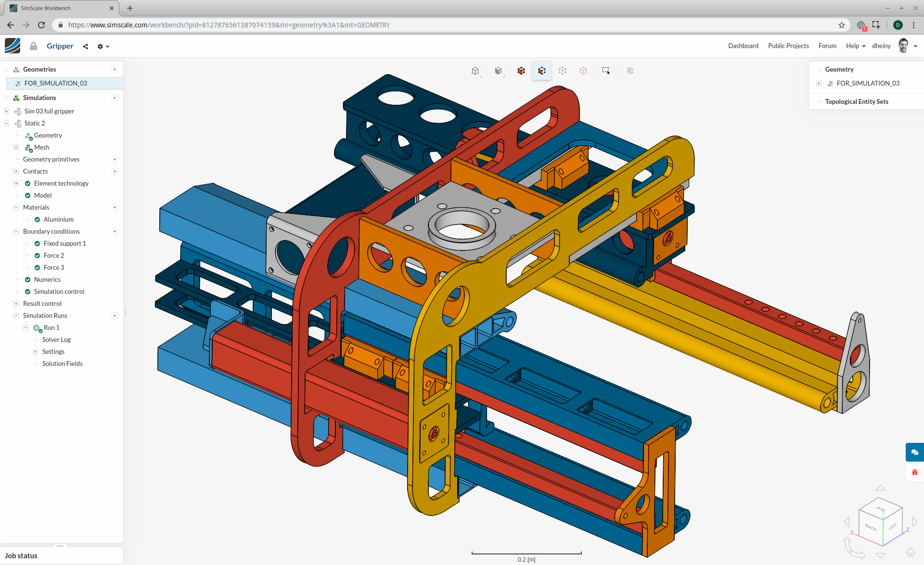This screenshot has width=924, height=565.
Task: Open the mesh clip tool icon
Action: tap(630, 70)
